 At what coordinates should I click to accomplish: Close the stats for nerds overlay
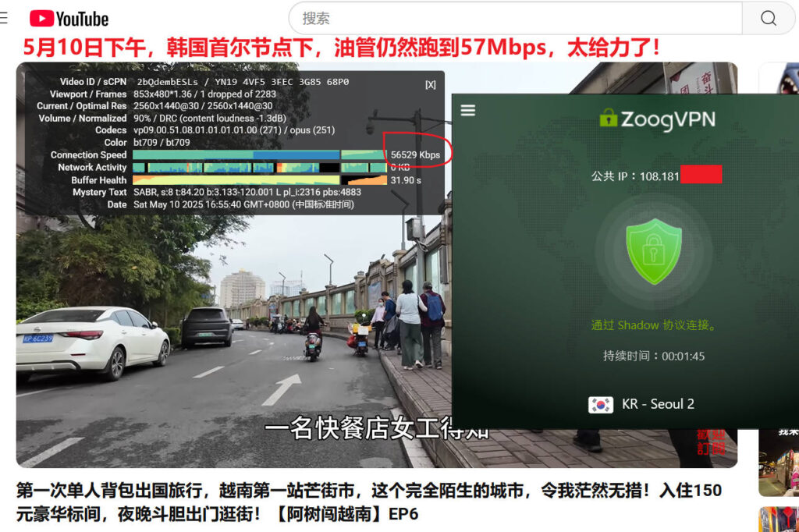click(430, 84)
